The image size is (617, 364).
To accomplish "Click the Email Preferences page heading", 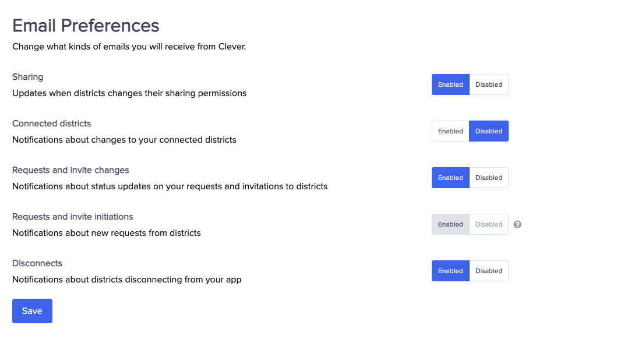I will 85,26.
